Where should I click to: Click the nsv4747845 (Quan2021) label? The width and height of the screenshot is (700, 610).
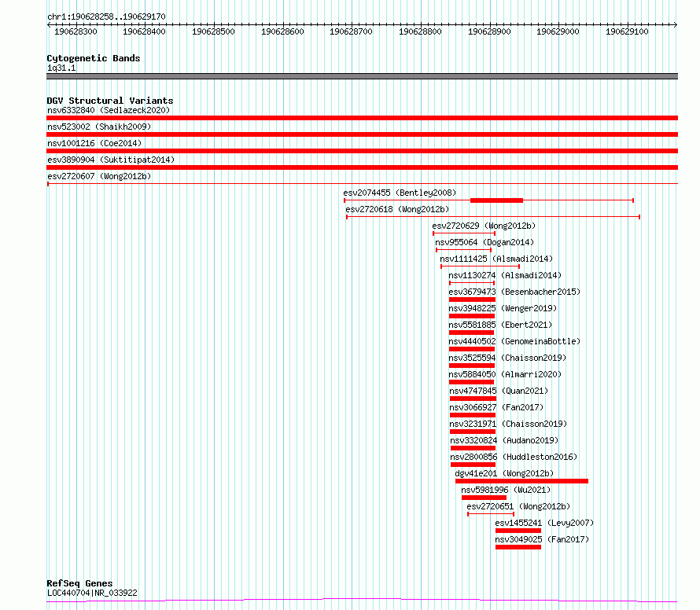coord(499,391)
